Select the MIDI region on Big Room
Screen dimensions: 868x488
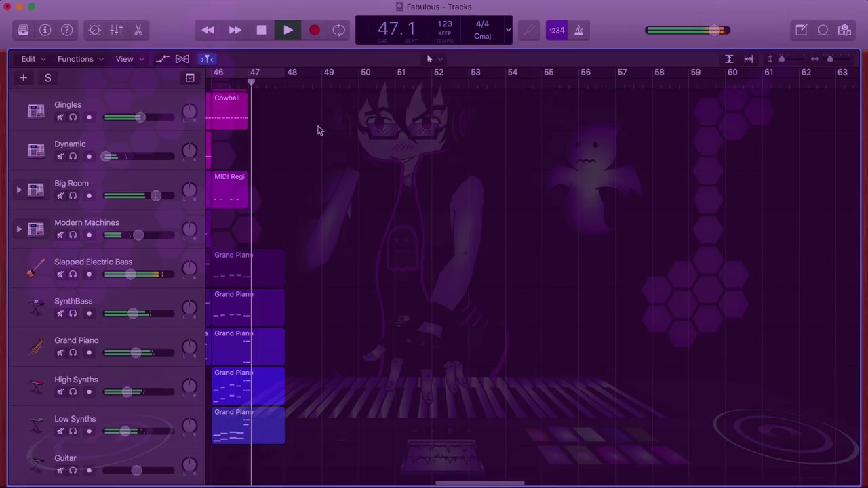pyautogui.click(x=230, y=190)
